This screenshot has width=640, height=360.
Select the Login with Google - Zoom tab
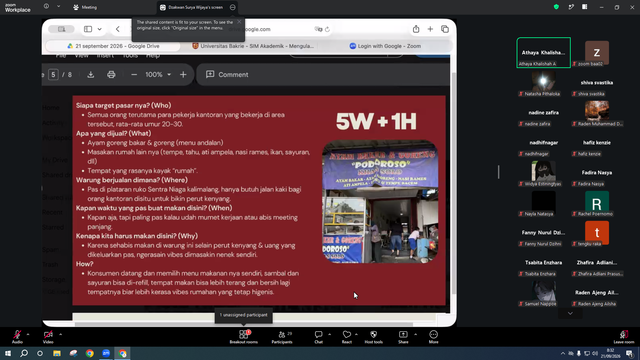tap(385, 46)
